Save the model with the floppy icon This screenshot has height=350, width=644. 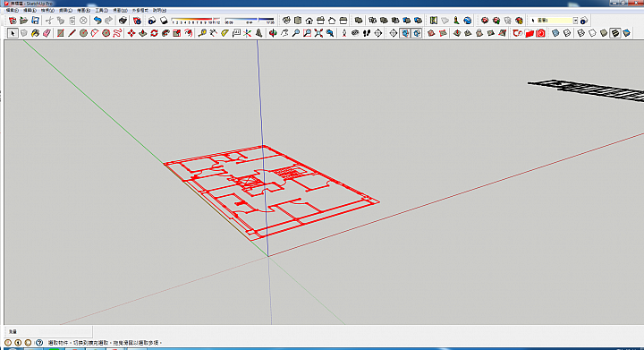[x=35, y=20]
